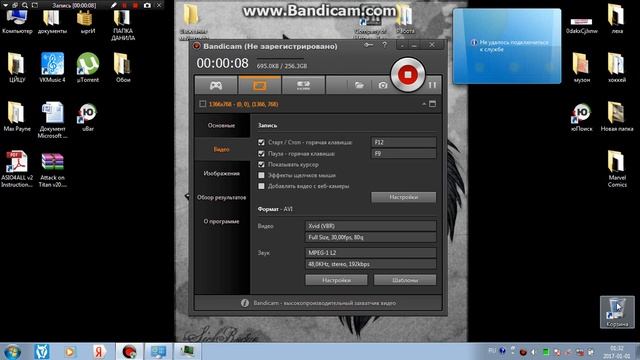Enable Эффекты щелчков мыши checkbox

261,175
